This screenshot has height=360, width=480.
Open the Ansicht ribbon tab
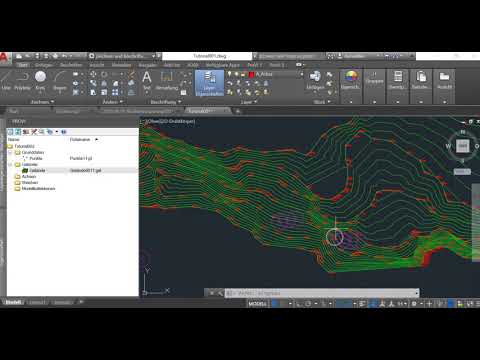pos(97,65)
